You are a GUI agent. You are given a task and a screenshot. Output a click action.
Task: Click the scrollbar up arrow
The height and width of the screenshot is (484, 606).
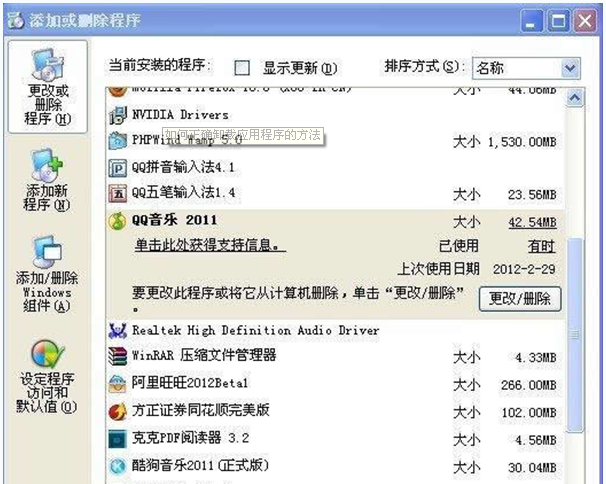[575, 98]
